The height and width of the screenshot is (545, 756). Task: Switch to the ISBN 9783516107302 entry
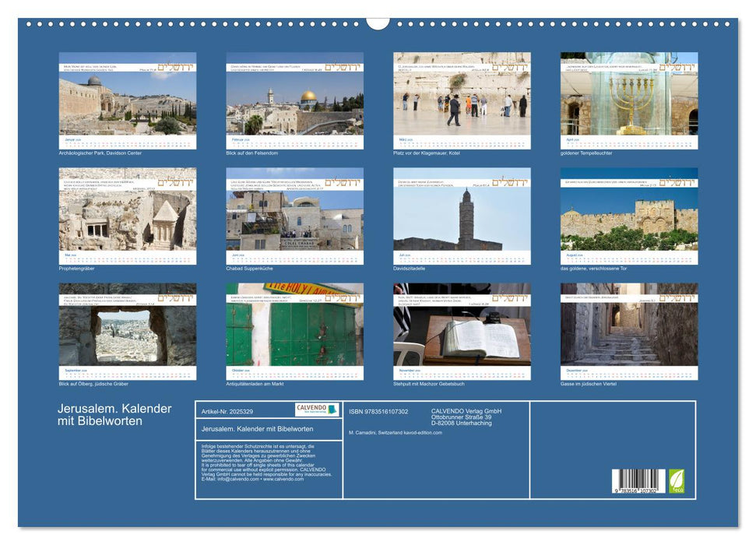pos(378,411)
